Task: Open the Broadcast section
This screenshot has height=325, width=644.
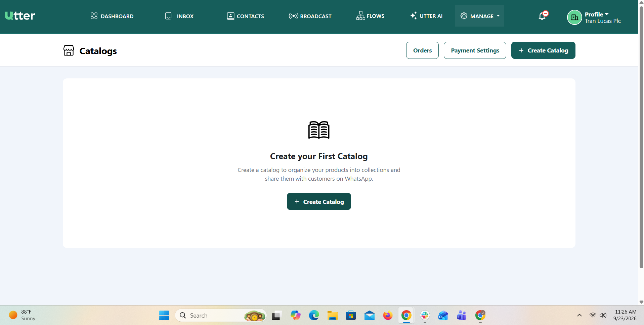Action: [x=310, y=16]
